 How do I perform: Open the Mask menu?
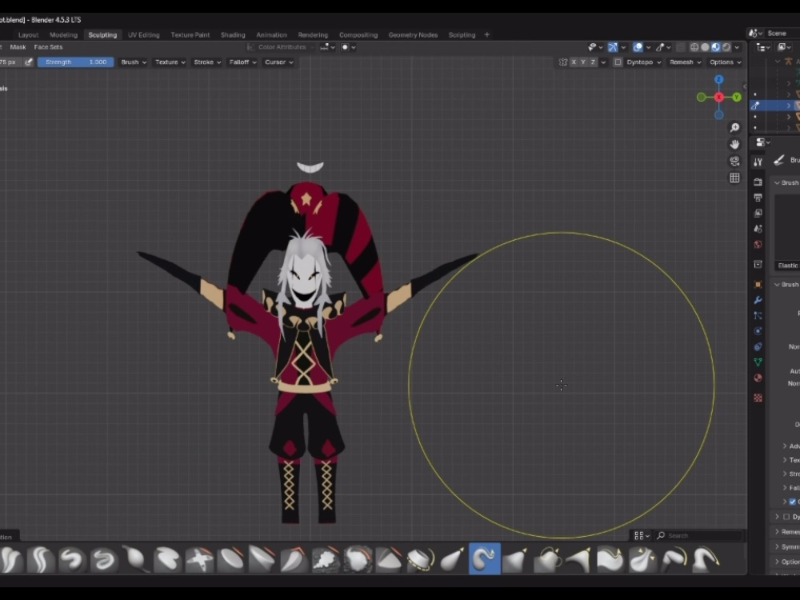pos(18,47)
